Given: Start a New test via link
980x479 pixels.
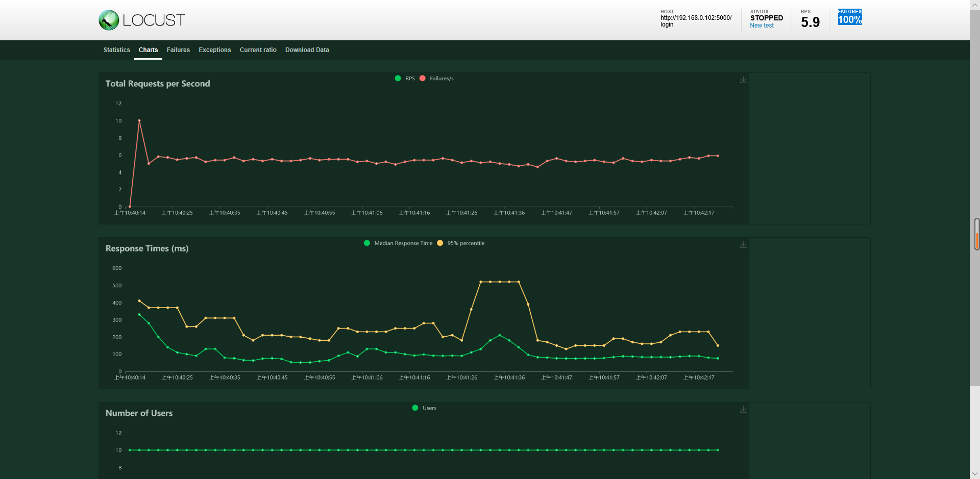Looking at the screenshot, I should click(762, 26).
